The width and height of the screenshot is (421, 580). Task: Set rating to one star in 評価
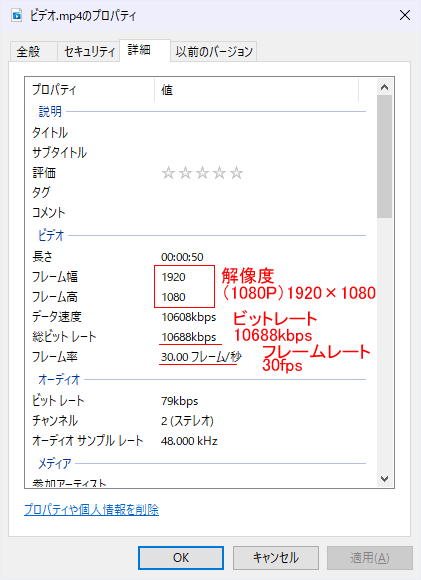click(168, 173)
